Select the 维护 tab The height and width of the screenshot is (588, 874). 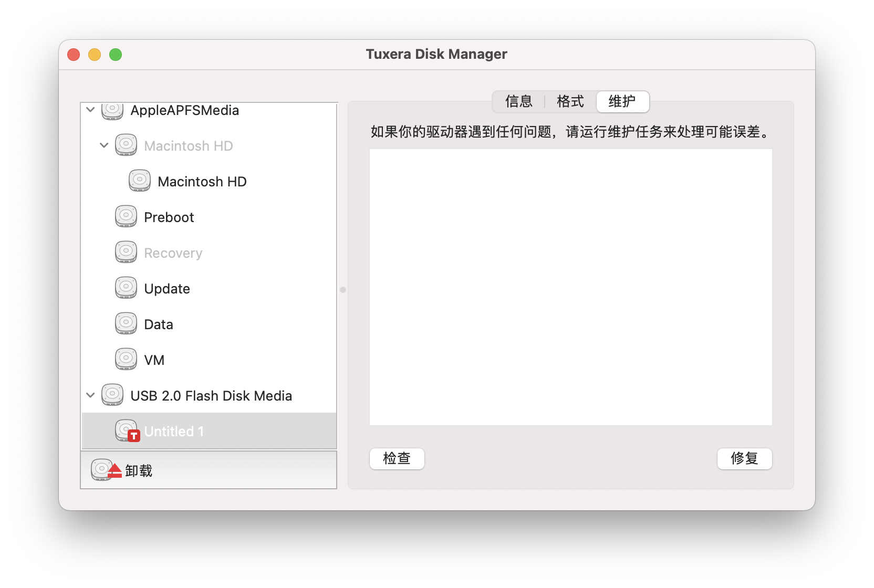point(622,101)
